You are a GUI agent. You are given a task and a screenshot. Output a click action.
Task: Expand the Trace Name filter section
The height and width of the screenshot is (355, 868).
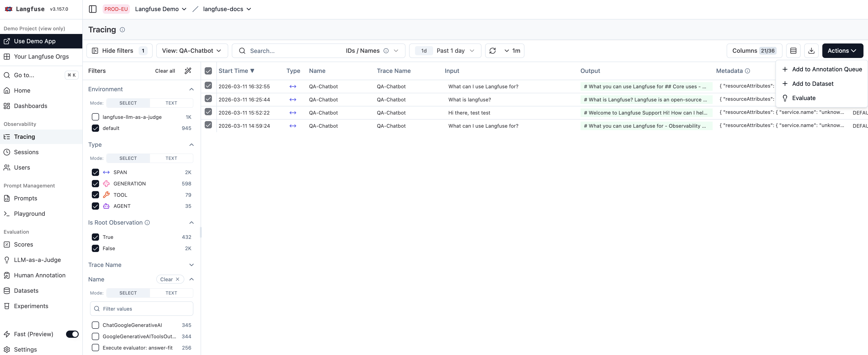click(x=191, y=265)
